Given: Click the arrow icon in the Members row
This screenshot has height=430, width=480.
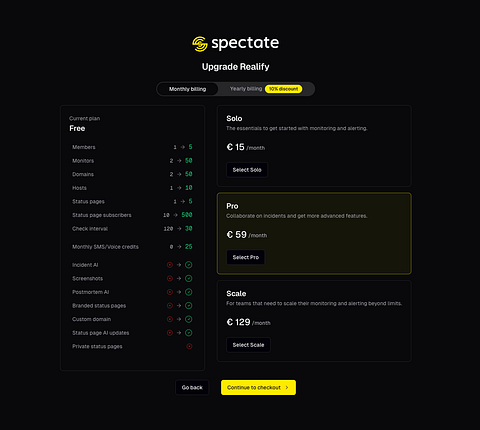Looking at the screenshot, I should pyautogui.click(x=182, y=147).
